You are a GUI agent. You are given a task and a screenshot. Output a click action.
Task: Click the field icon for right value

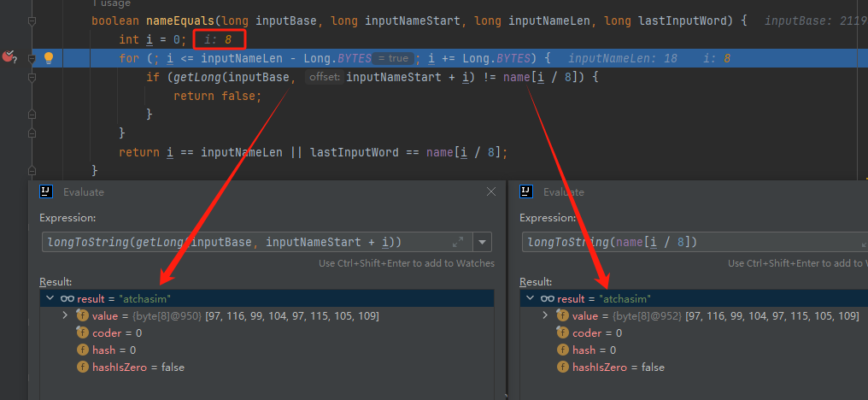click(562, 315)
